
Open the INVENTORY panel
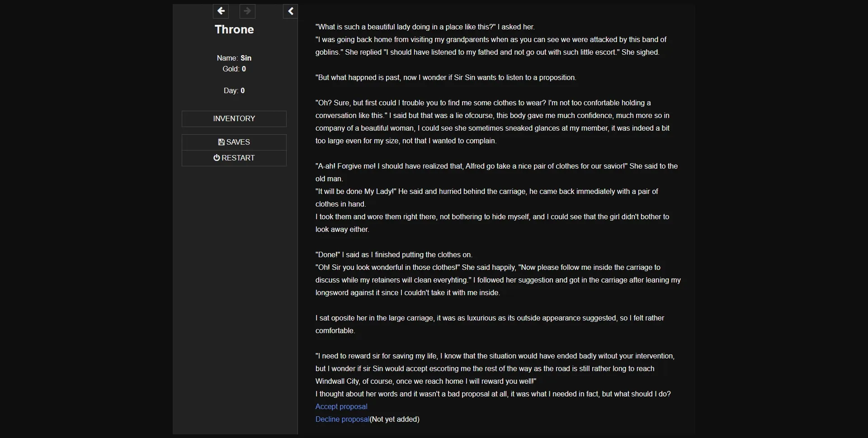(234, 118)
